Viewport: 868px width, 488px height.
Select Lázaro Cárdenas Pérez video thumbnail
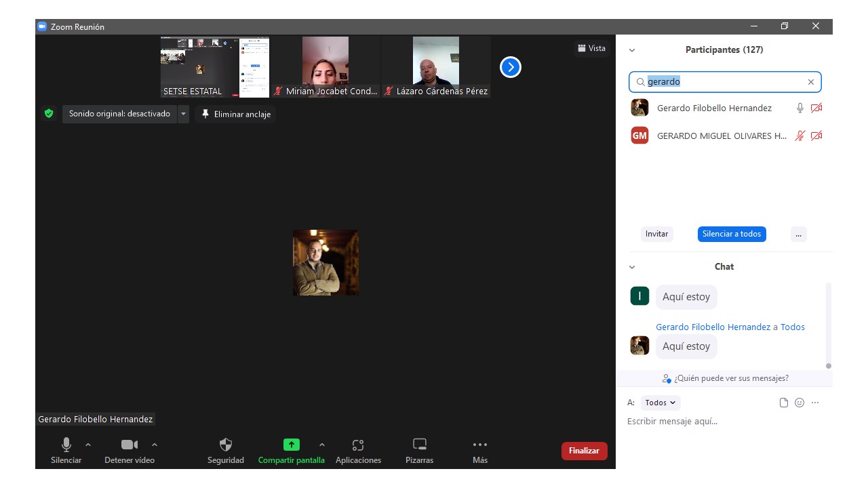[x=436, y=67]
